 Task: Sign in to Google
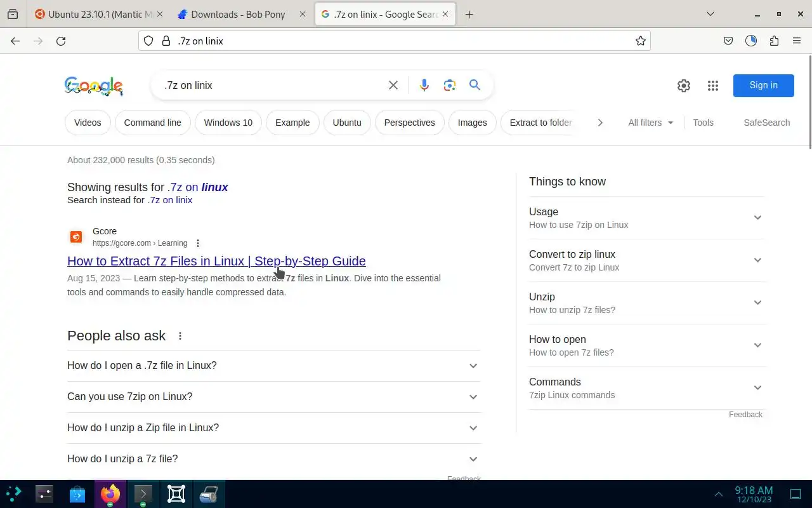764,86
